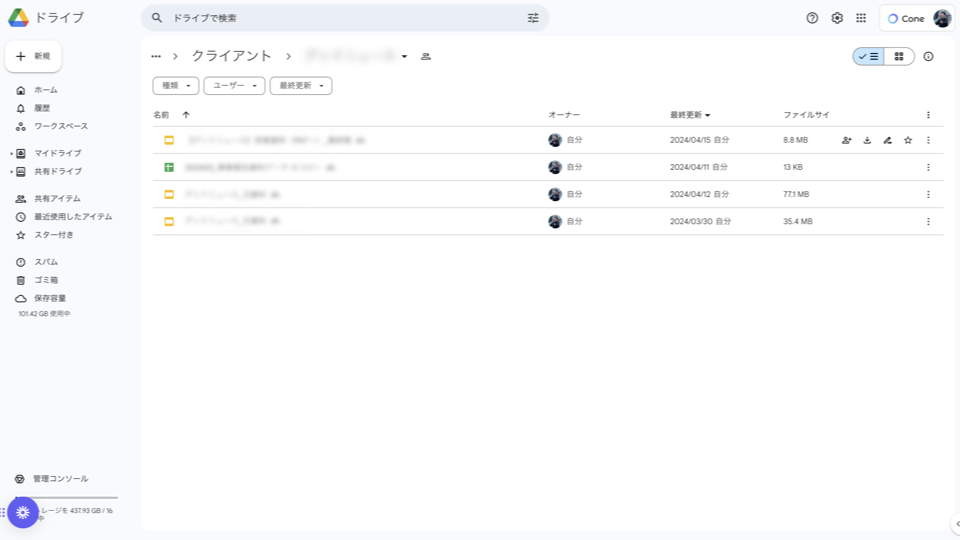The width and height of the screenshot is (960, 540).
Task: Open 共有アイテム in the sidebar
Action: click(x=57, y=198)
